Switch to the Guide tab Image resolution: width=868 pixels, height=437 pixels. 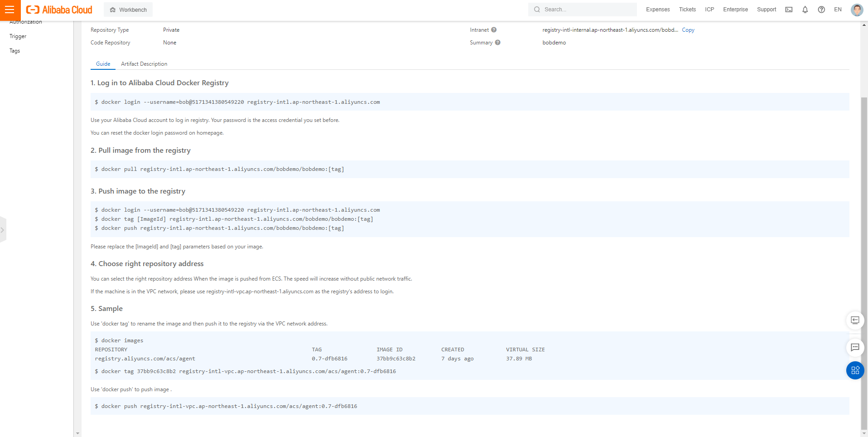(x=103, y=64)
